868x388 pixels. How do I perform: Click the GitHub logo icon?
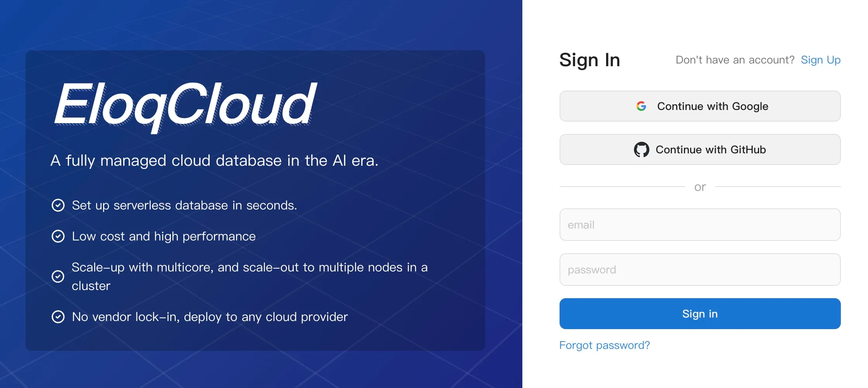pyautogui.click(x=642, y=149)
